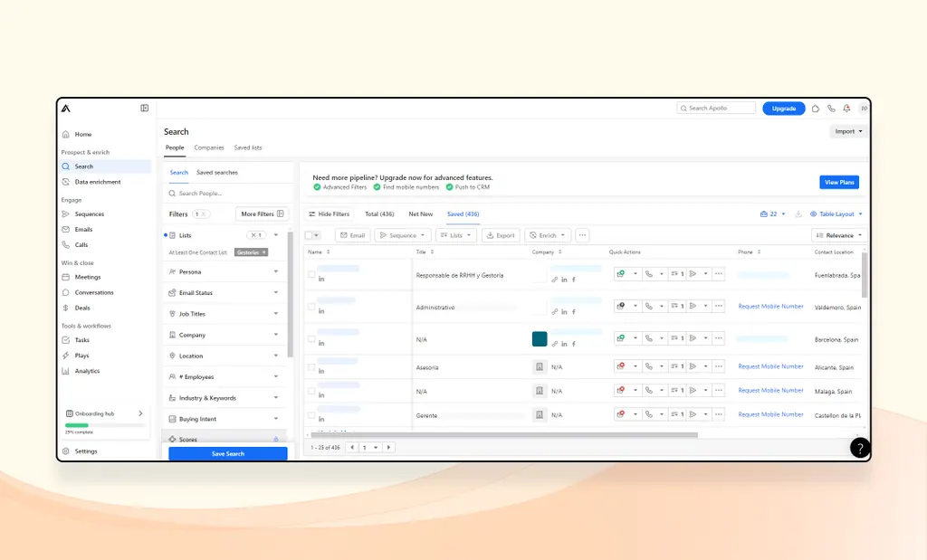This screenshot has height=560, width=927.
Task: Open the Table Layout dropdown
Action: click(x=836, y=214)
